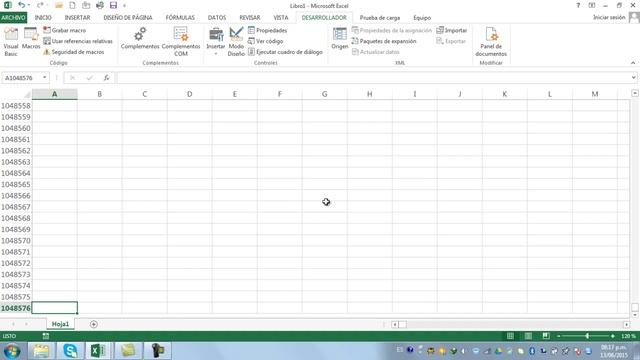
Task: Switch to the FÓRMULAS tab
Action: (x=180, y=18)
